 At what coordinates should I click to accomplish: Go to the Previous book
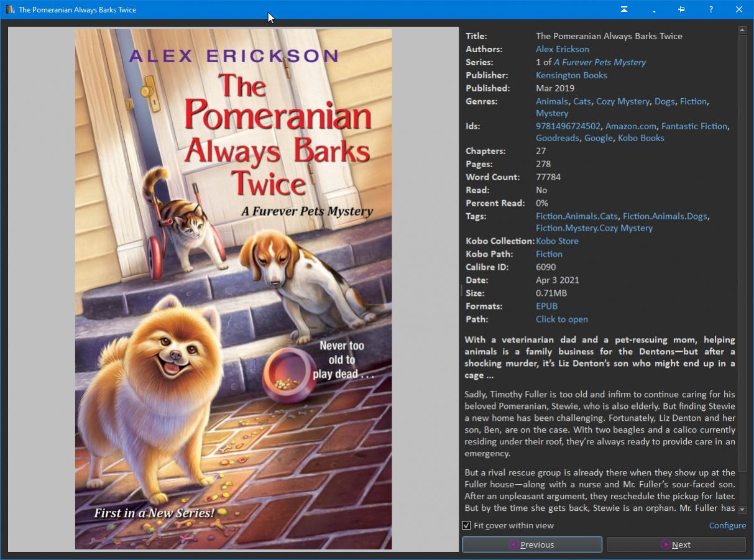click(x=531, y=544)
